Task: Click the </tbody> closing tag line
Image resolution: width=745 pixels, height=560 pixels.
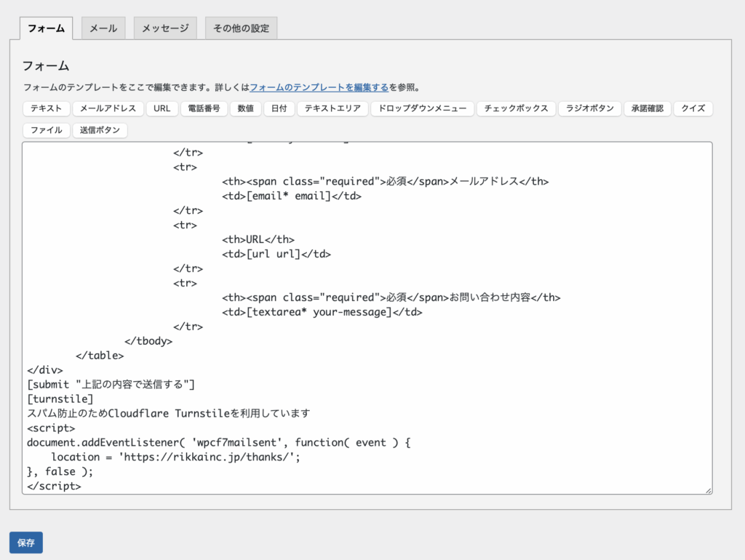Action: (x=148, y=341)
